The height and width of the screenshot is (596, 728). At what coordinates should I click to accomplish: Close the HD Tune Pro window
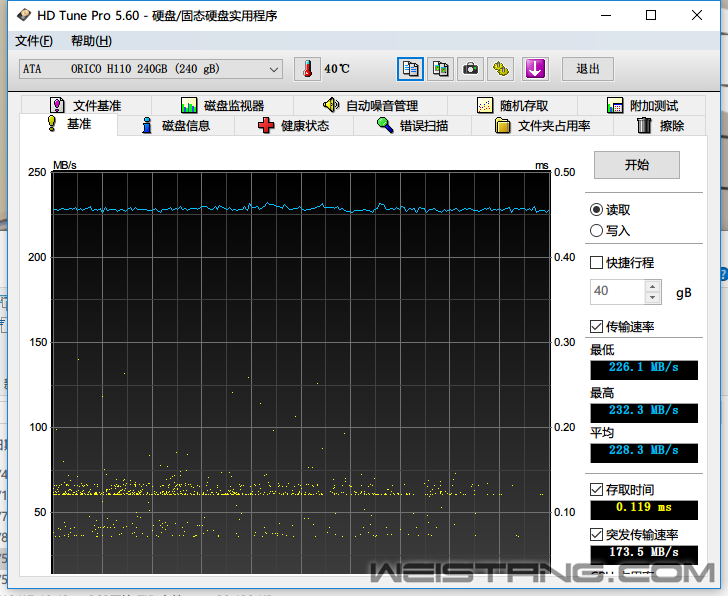pos(697,15)
